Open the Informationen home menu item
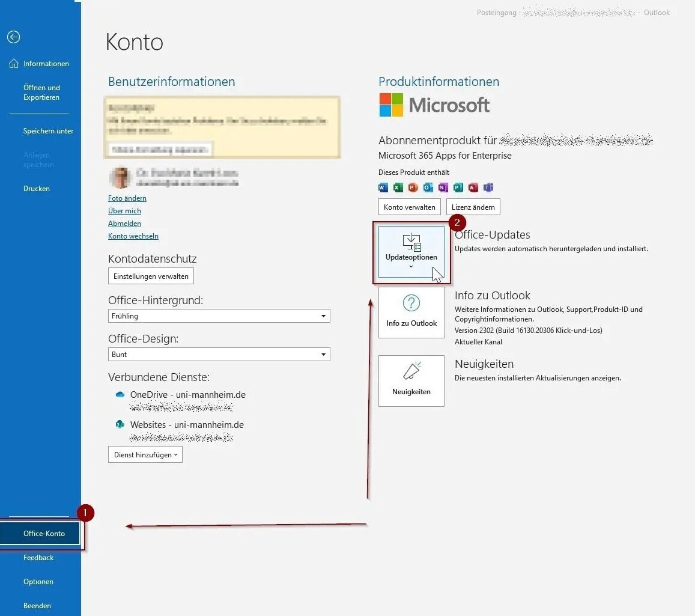Image resolution: width=695 pixels, height=616 pixels. pos(40,64)
